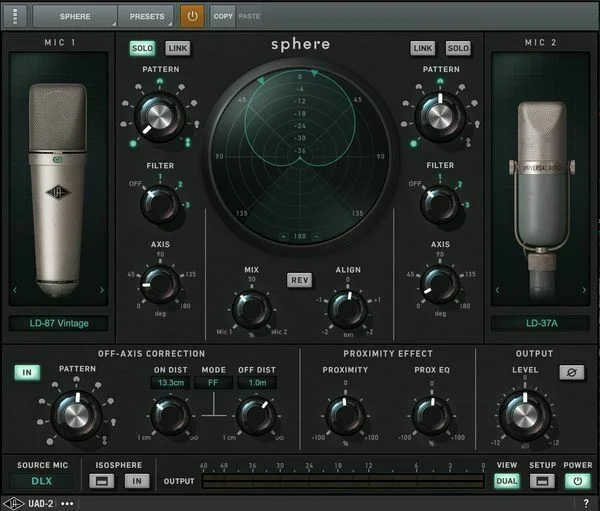Click the PASTE button in toolbar
The image size is (600, 511).
pyautogui.click(x=249, y=16)
